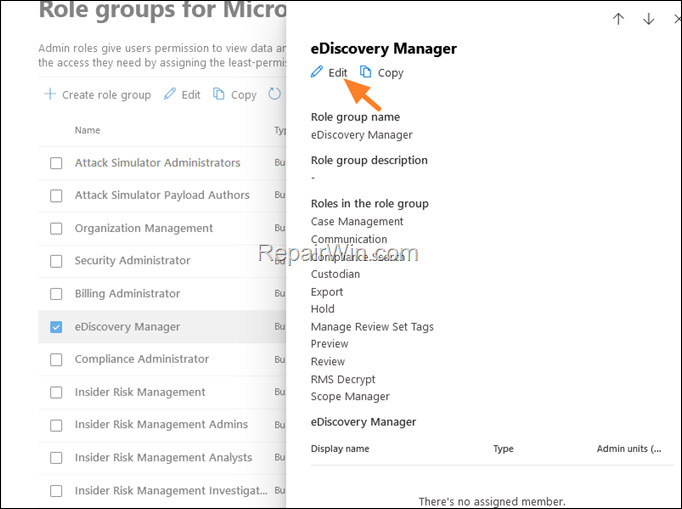Select the Insider Risk Management Investigat... checkbox
Screen dimensions: 682x509
(56, 491)
